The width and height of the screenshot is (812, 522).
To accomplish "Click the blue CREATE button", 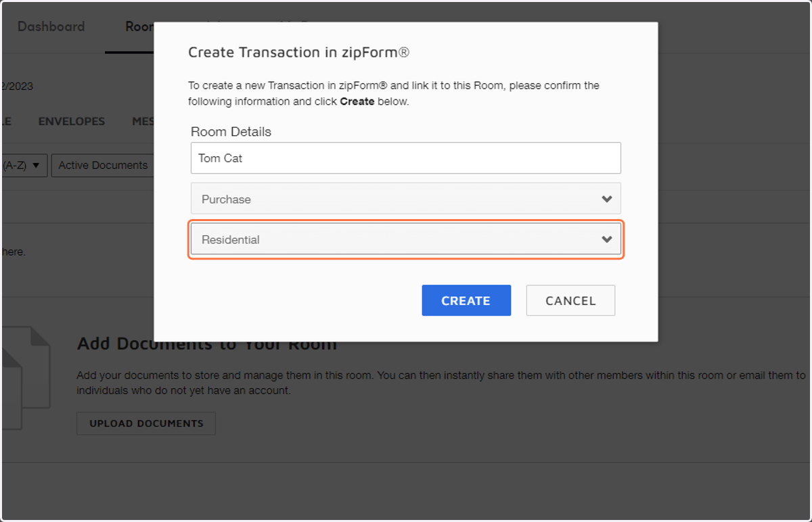I will coord(466,300).
